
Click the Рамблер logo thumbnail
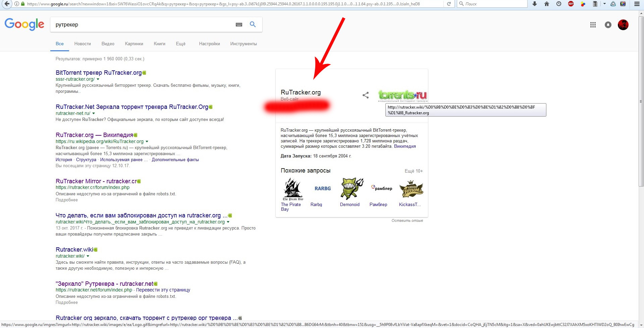pos(382,189)
